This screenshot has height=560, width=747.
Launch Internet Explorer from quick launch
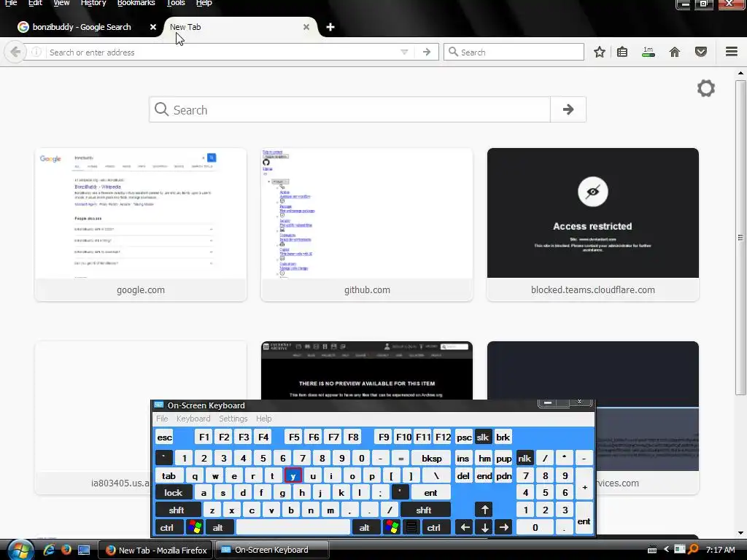point(49,550)
